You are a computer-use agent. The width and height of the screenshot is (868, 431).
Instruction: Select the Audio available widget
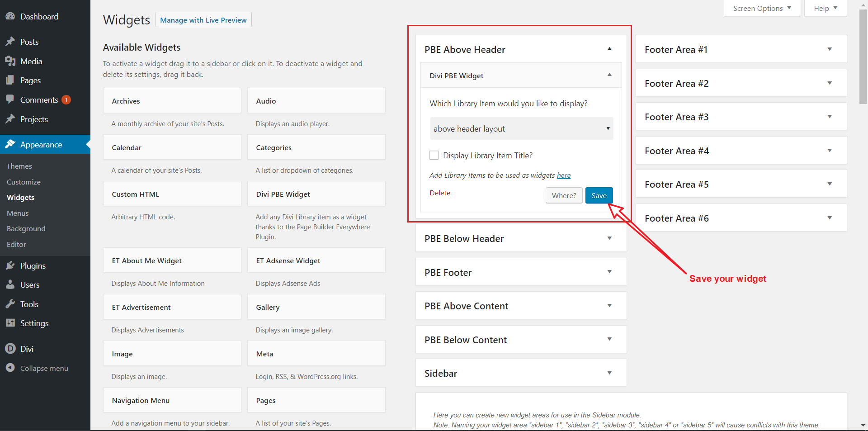coord(316,101)
